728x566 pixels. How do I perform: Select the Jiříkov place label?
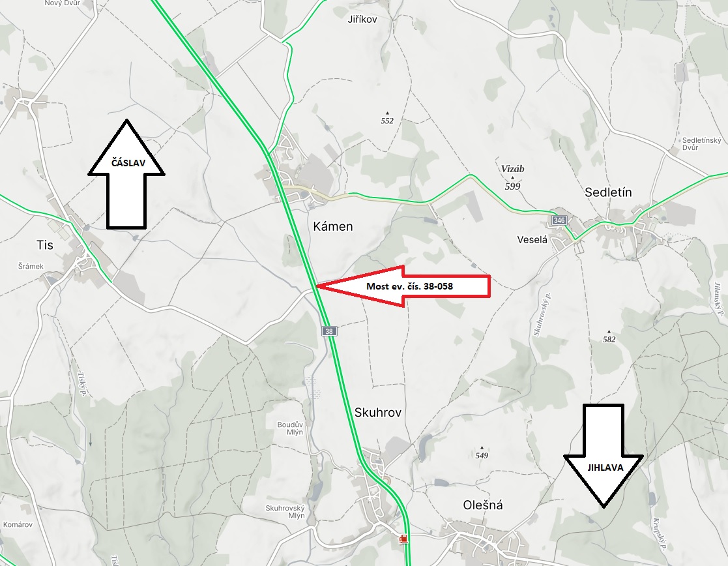coord(362,19)
